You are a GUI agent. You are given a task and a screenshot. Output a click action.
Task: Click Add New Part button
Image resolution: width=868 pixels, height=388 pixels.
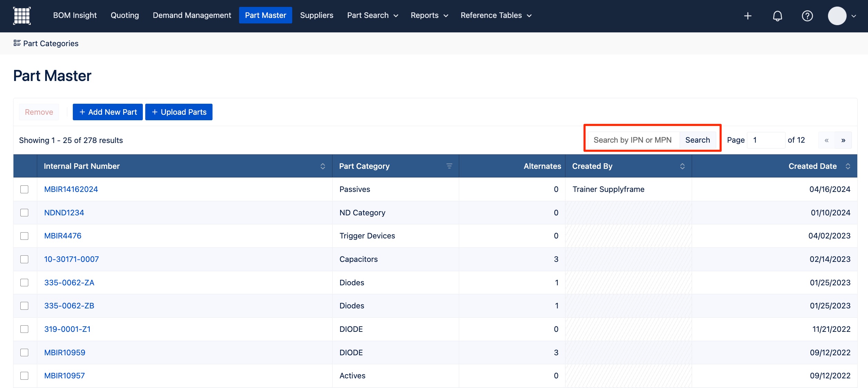pos(108,112)
